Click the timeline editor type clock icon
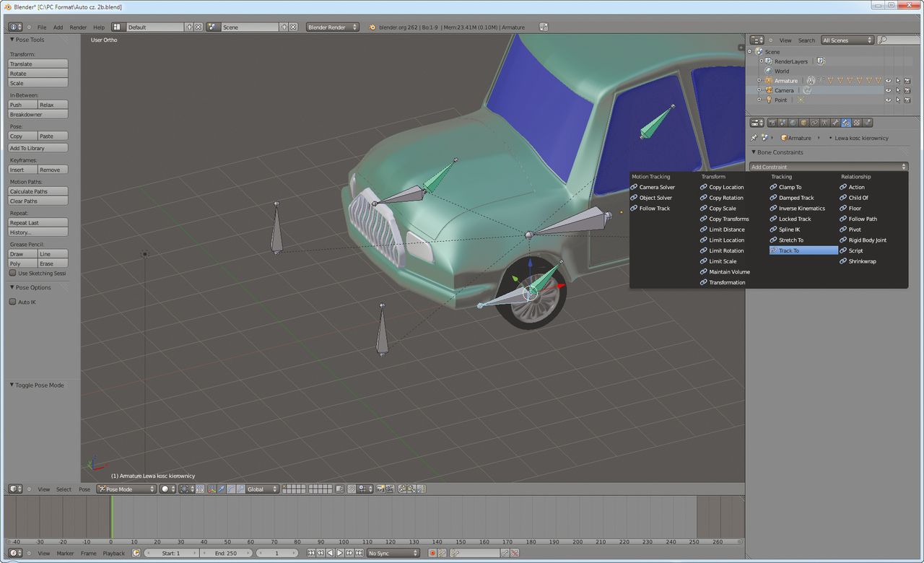Viewport: 924px width, 563px height. click(x=15, y=553)
